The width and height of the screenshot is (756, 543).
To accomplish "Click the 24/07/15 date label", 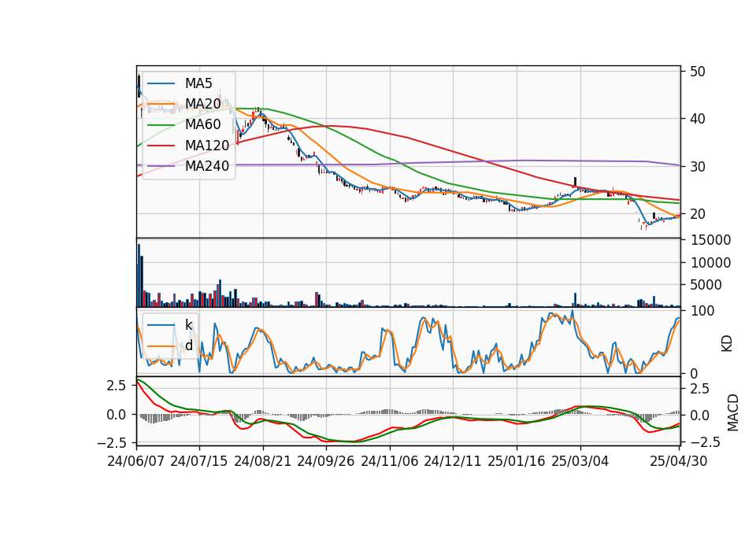I will [198, 461].
